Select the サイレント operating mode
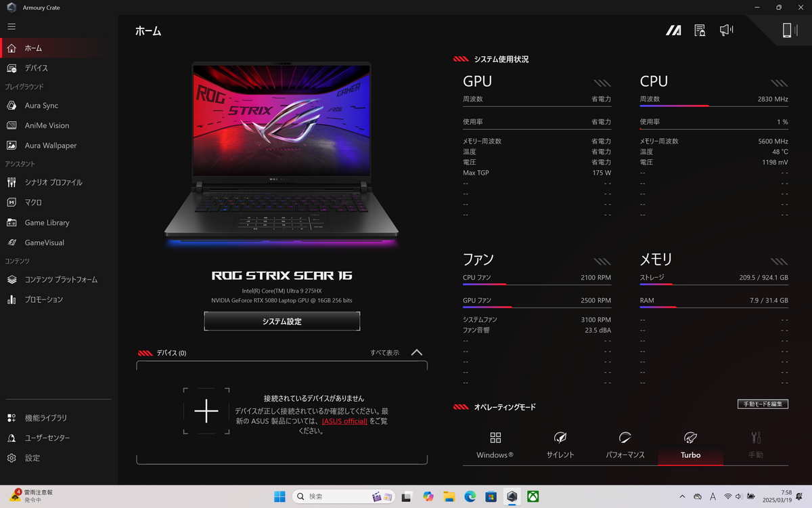This screenshot has width=812, height=508. (x=560, y=446)
